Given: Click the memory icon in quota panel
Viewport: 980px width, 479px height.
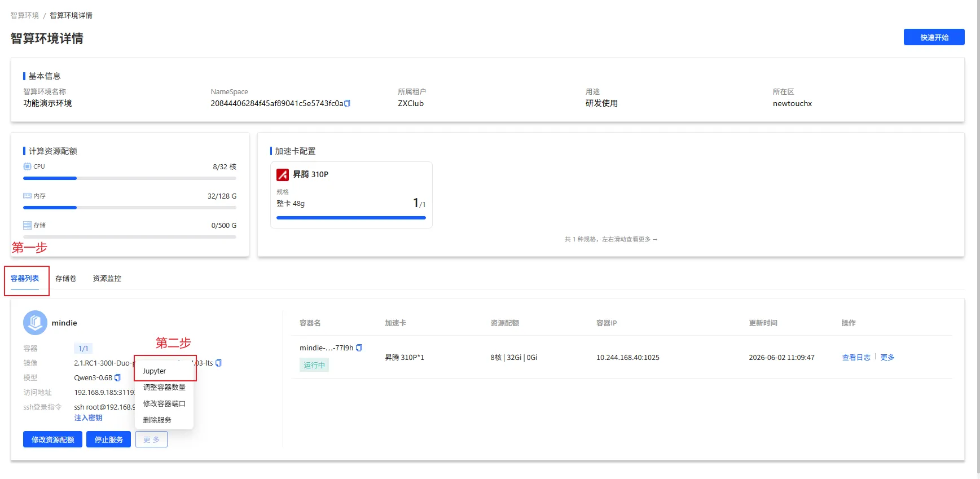Looking at the screenshot, I should [27, 196].
